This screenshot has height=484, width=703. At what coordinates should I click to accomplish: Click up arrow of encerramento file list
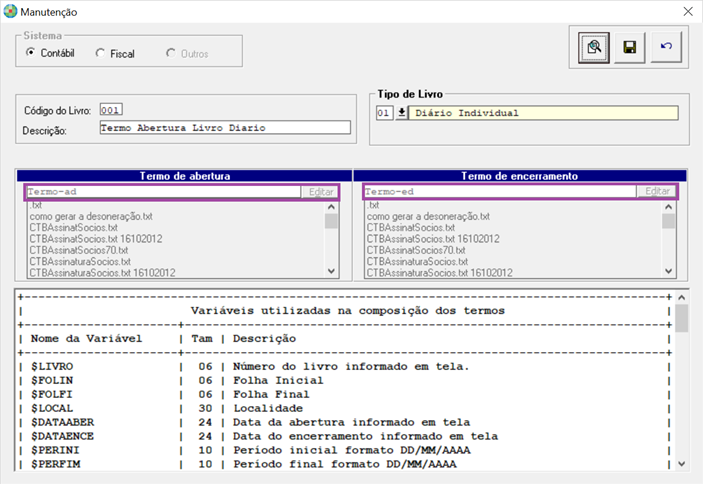668,207
